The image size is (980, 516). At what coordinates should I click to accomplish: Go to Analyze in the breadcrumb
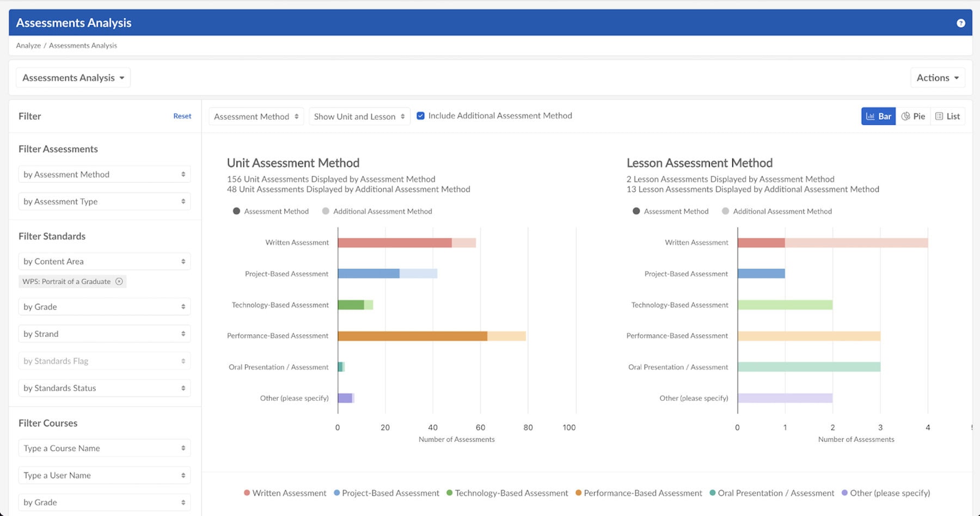coord(28,46)
